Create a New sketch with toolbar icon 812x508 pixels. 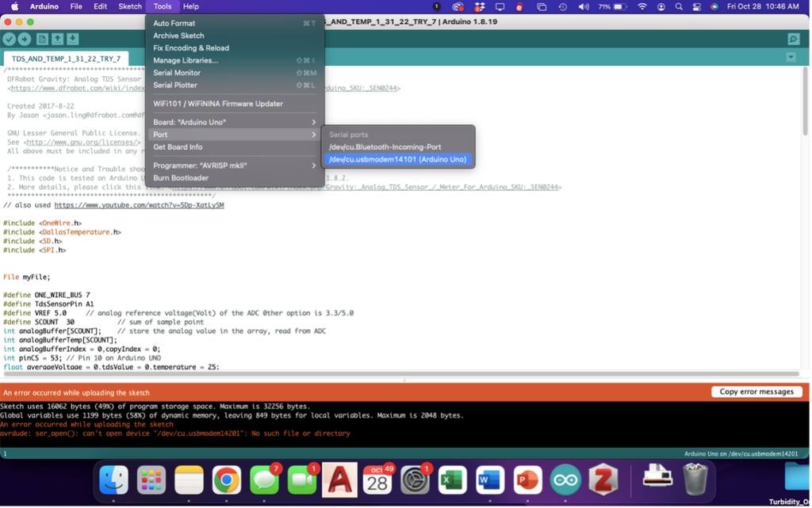(43, 39)
